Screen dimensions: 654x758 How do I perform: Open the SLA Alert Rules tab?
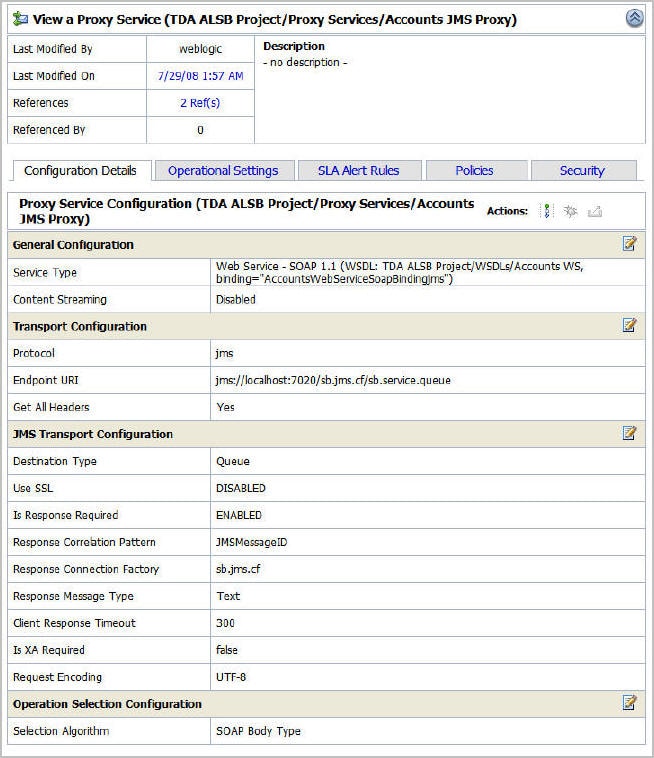359,171
